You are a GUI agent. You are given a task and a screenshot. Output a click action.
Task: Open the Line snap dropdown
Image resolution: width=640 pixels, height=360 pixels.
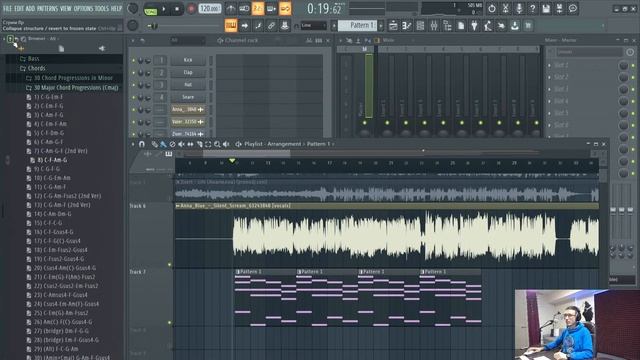point(313,26)
